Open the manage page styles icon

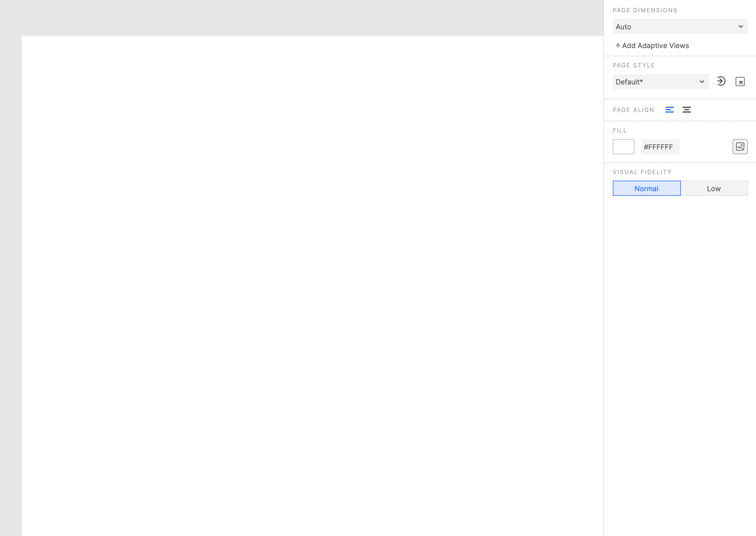coord(740,82)
